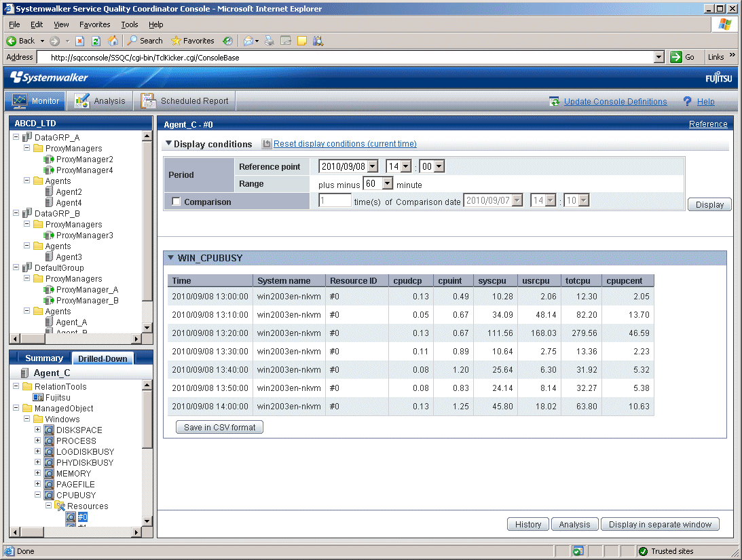Click the cpupcent column header
This screenshot has height=560, width=742.
coord(628,280)
